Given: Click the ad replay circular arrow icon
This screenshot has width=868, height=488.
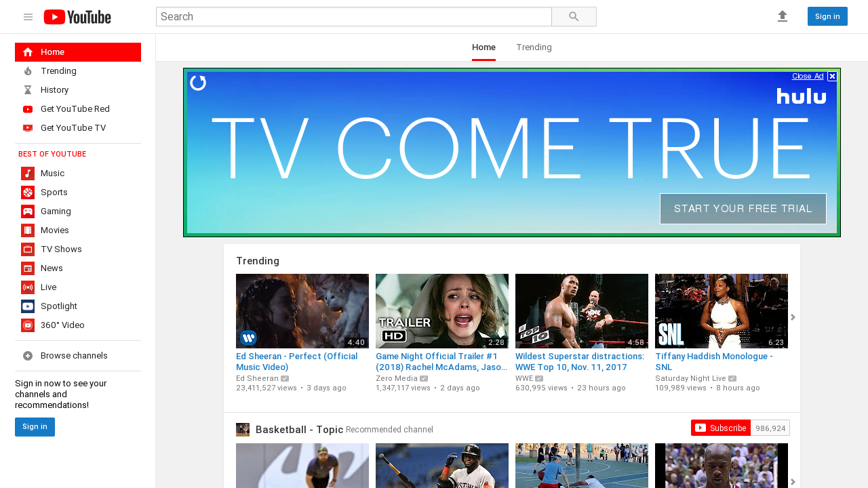Looking at the screenshot, I should [x=198, y=83].
